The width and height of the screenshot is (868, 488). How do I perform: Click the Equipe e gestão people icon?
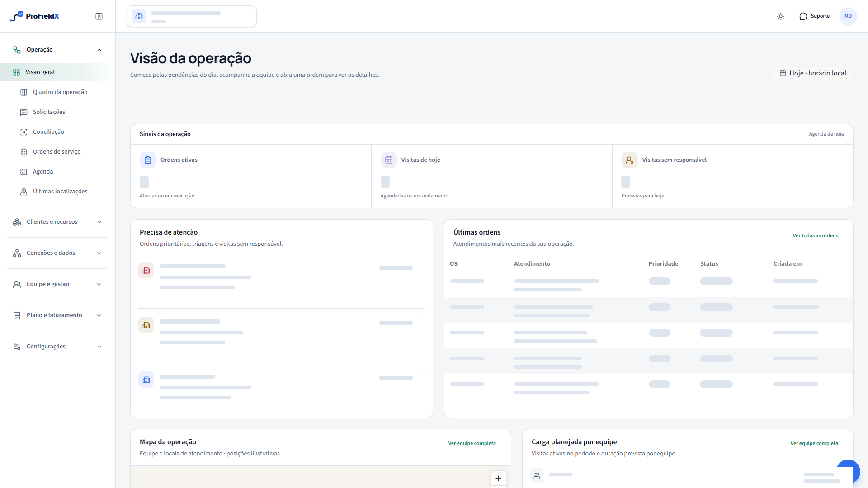[17, 284]
